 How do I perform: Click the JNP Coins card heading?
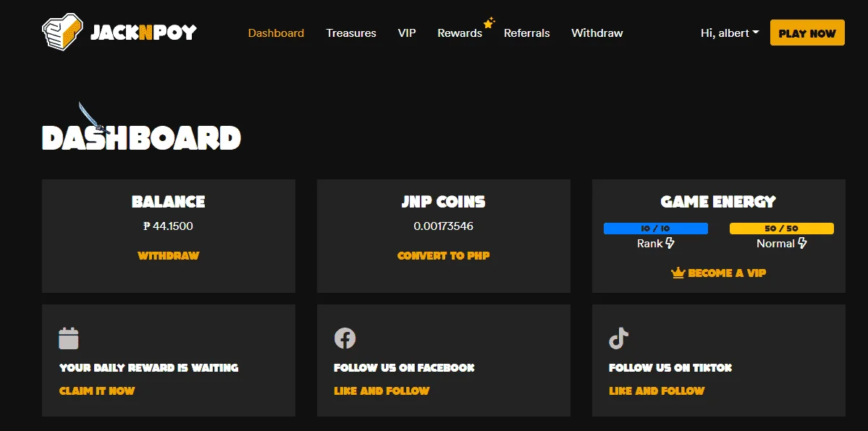pyautogui.click(x=443, y=201)
